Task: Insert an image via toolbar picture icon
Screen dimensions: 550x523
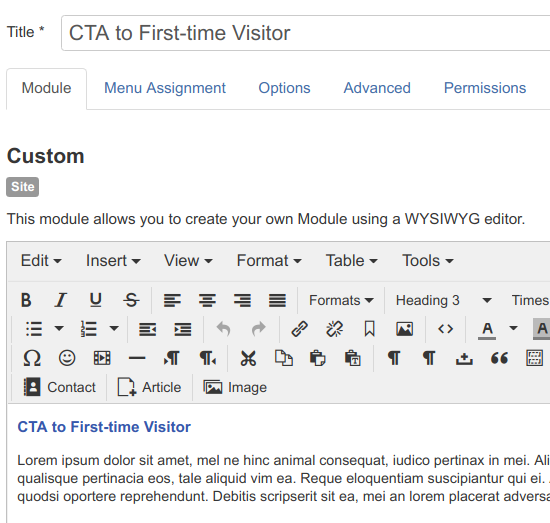Action: pos(404,329)
